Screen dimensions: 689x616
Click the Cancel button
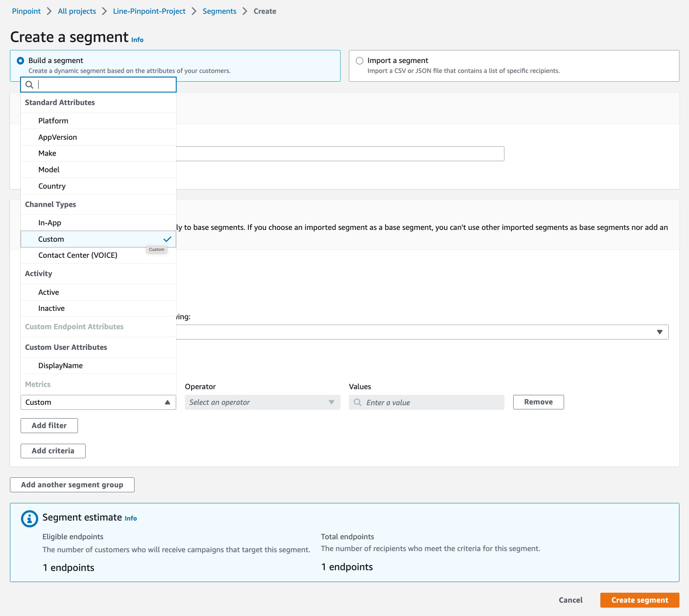(571, 600)
